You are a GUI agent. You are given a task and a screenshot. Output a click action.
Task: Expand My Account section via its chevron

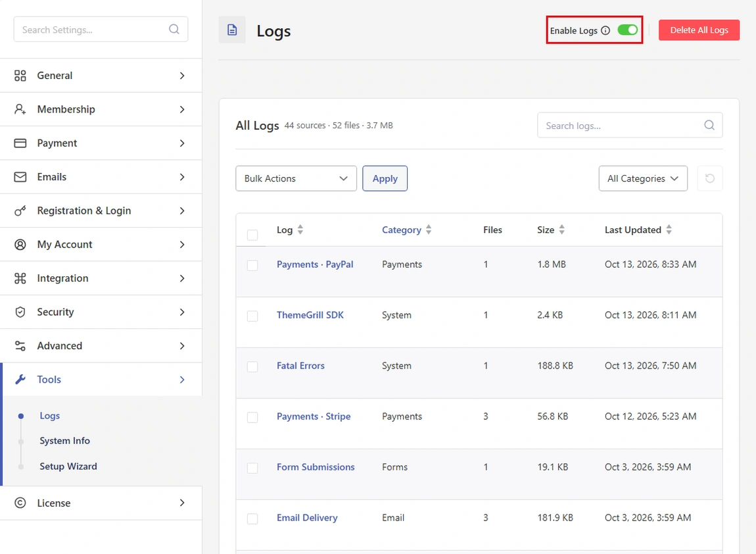(x=181, y=245)
